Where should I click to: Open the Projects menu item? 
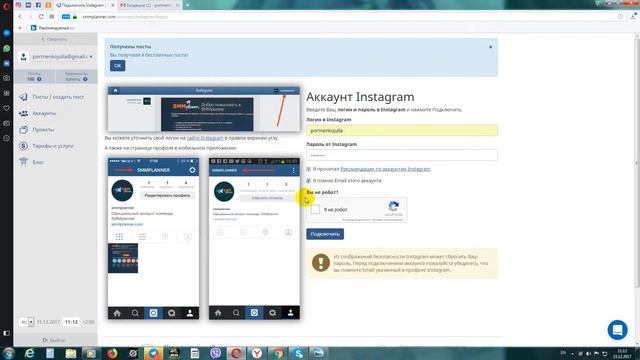pyautogui.click(x=43, y=129)
